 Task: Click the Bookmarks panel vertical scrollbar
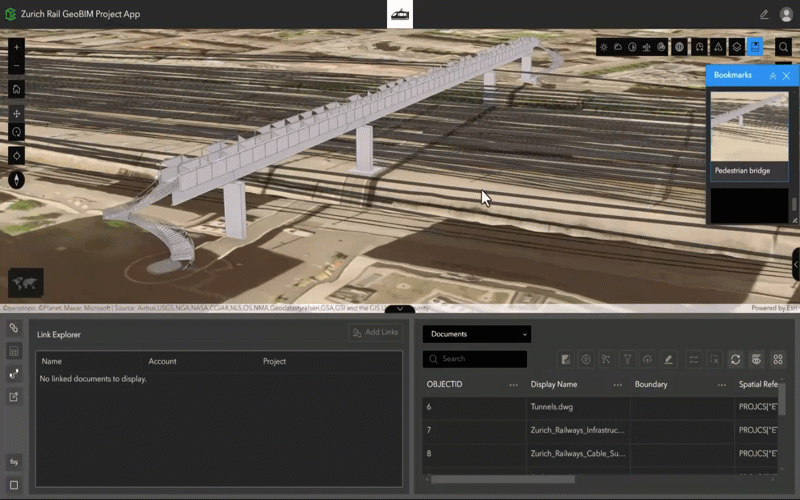[794, 204]
